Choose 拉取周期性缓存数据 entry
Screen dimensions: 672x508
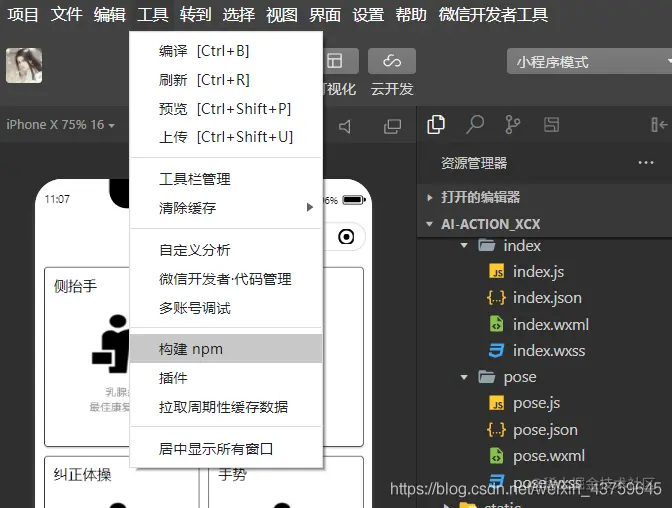pyautogui.click(x=226, y=406)
